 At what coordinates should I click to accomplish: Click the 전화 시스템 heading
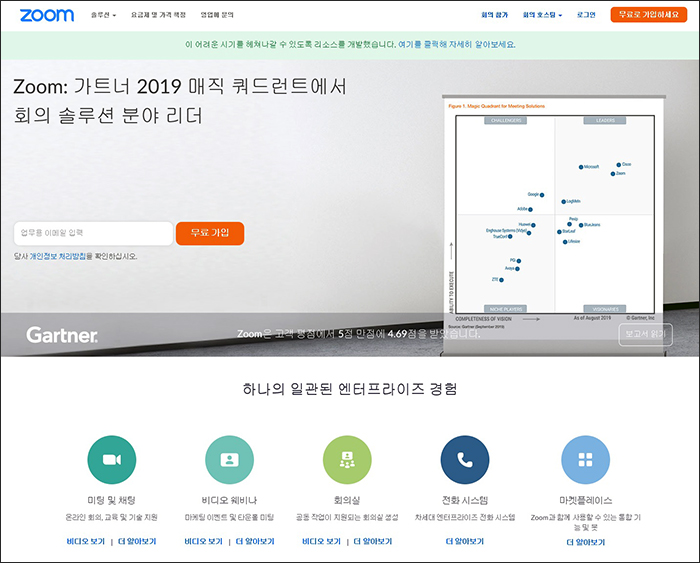pos(465,500)
